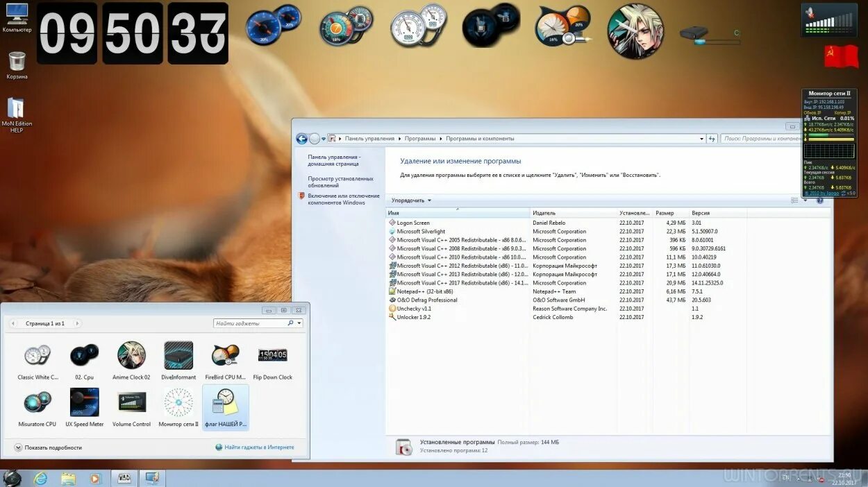Open Windows Explorer from the taskbar

coord(68,478)
